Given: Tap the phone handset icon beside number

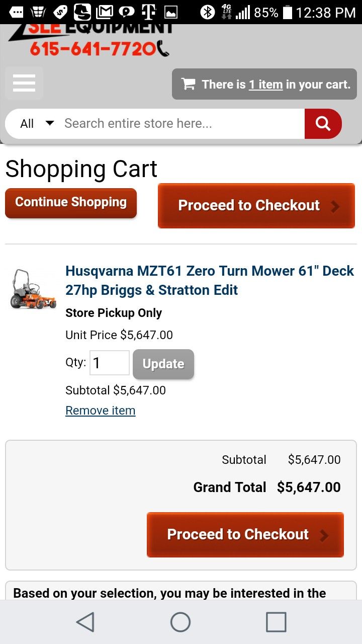Looking at the screenshot, I should point(163,49).
